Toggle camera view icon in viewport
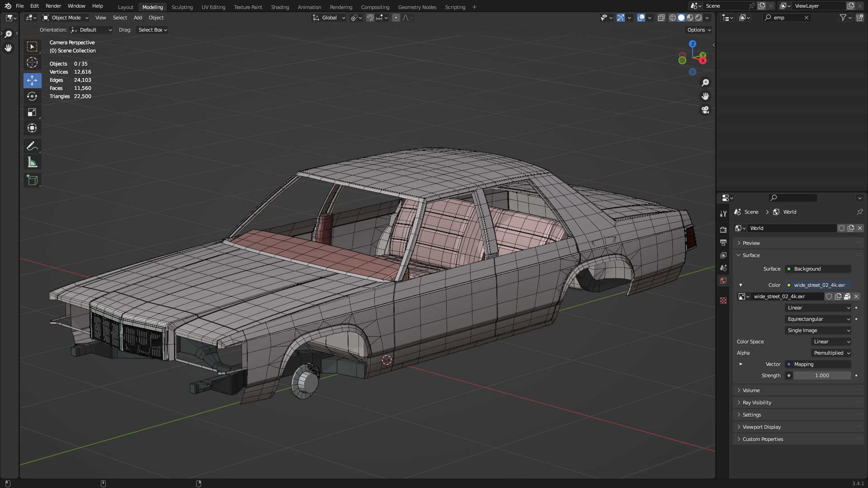The height and width of the screenshot is (488, 868). tap(705, 110)
